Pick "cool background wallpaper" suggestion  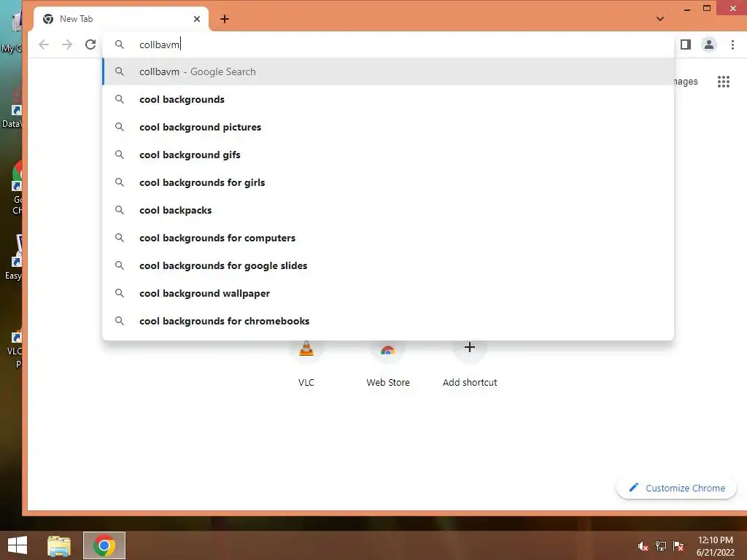pyautogui.click(x=388, y=293)
